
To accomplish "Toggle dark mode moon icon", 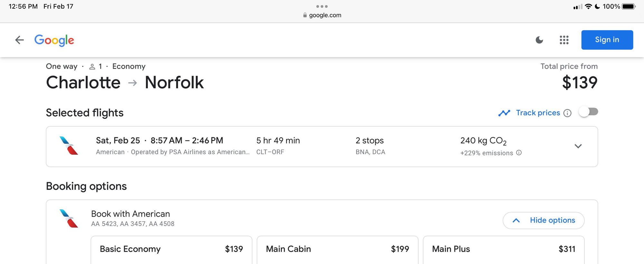I will pyautogui.click(x=539, y=40).
